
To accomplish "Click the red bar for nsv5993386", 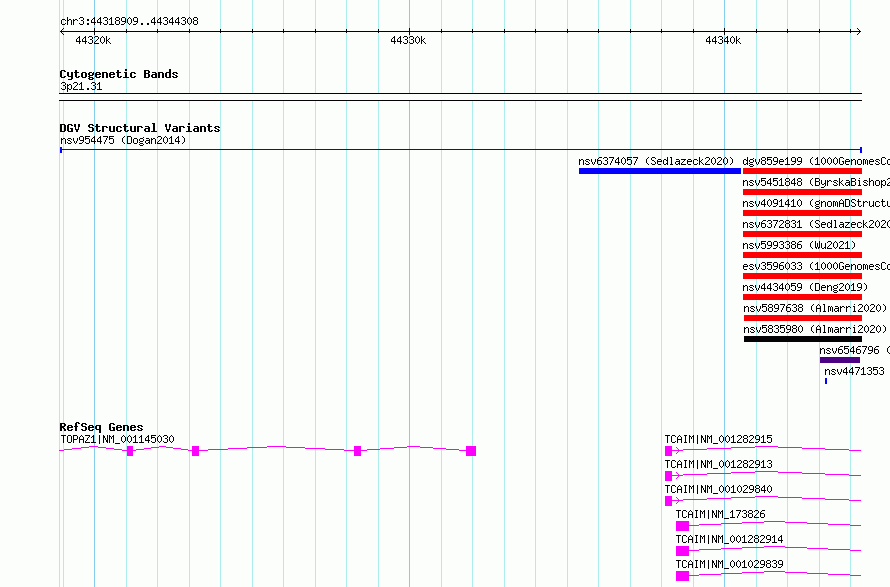I will point(802,255).
